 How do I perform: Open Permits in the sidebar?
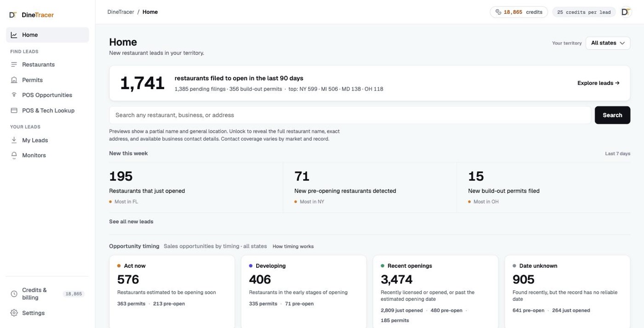(x=47, y=80)
